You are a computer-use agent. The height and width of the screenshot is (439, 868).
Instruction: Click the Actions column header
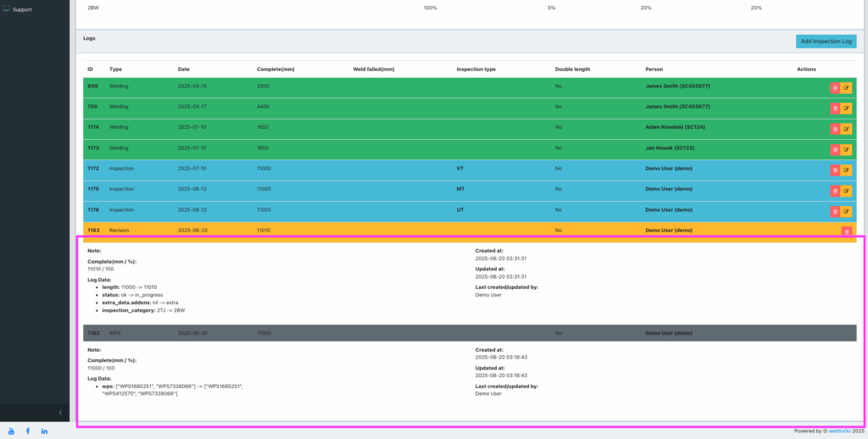[807, 69]
